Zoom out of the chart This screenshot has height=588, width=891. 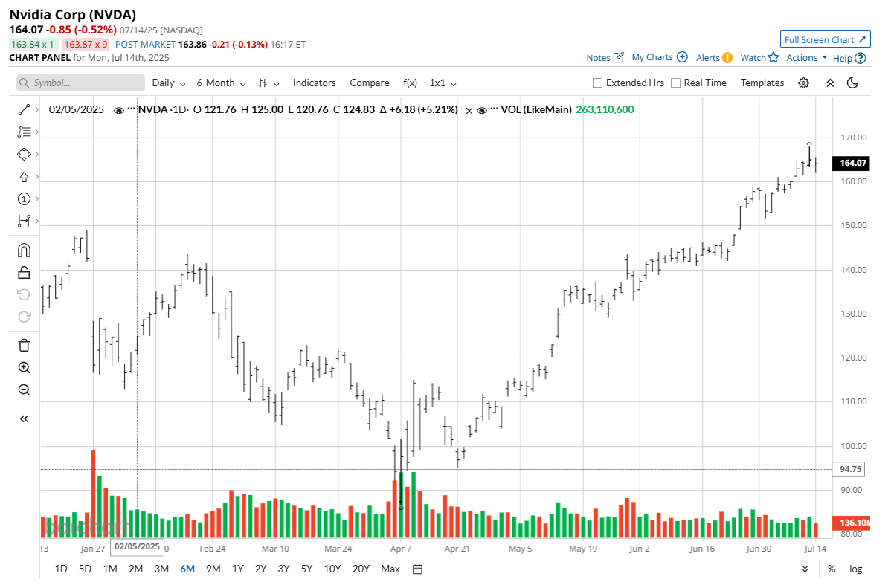pyautogui.click(x=24, y=390)
